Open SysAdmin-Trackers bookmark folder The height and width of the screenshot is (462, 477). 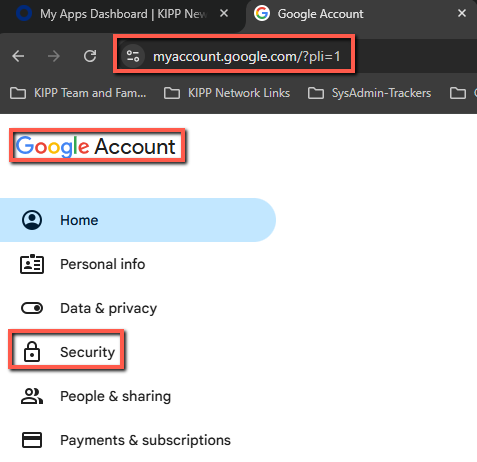click(x=369, y=93)
